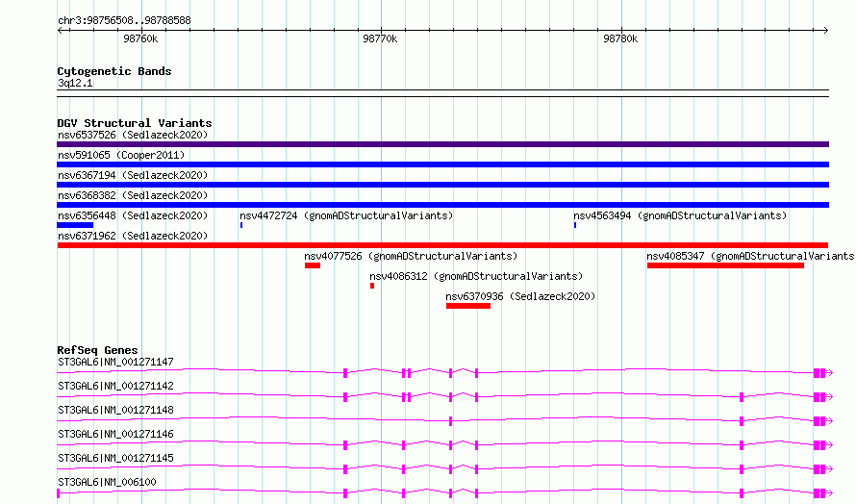The height and width of the screenshot is (504, 856).
Task: Open the ST3GAL6|NM_006100 transcript label
Action: pyautogui.click(x=107, y=482)
